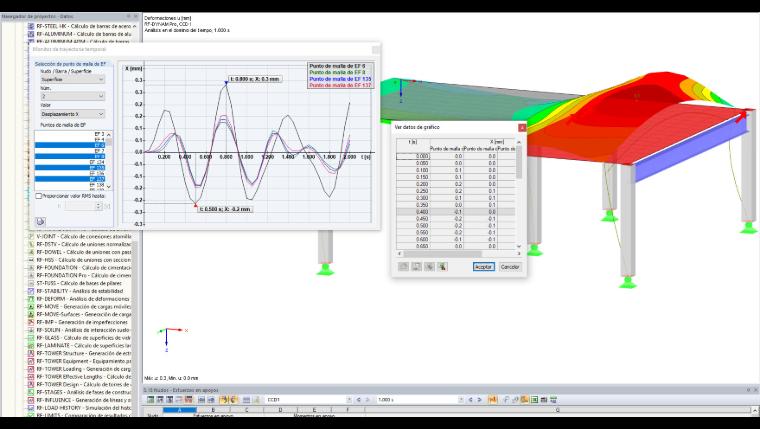Screen dimensions: 760x429
Task: Click previous time step arrow beside 1.000 s
Action: (470, 400)
